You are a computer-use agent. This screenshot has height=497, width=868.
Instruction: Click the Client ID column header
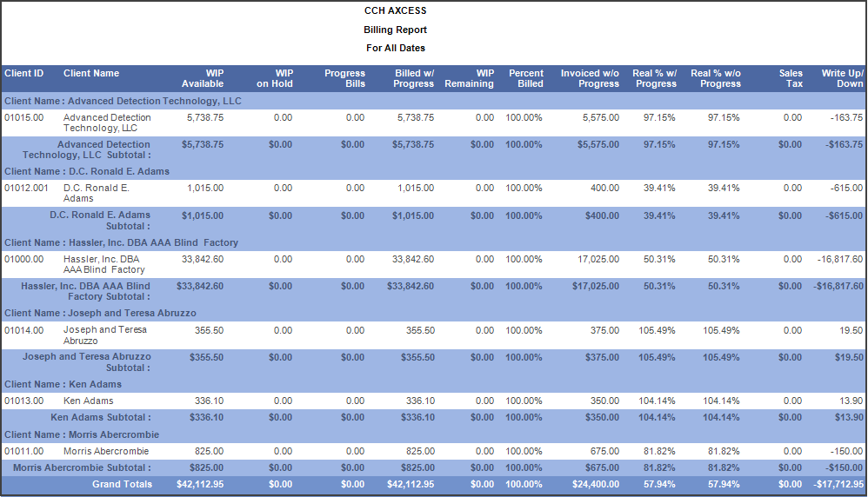[x=24, y=73]
